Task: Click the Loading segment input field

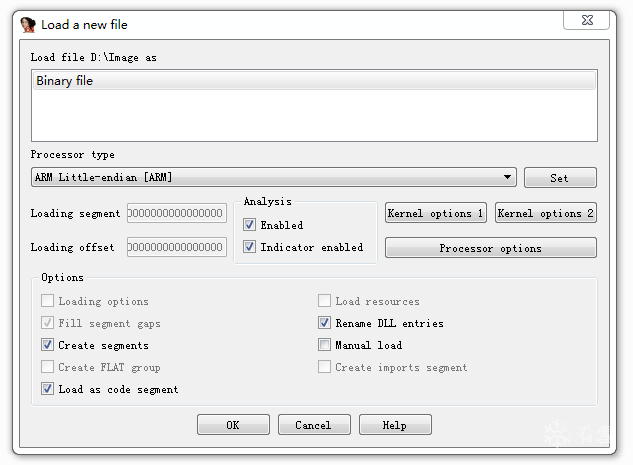Action: point(177,213)
